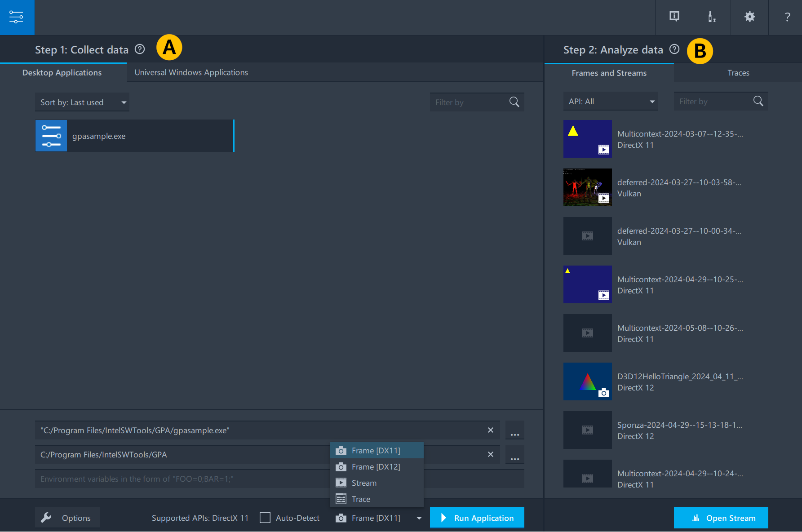Screen dimensions: 802x532
Task: Expand the Frame [DX11] capture mode dropdown
Action: pos(419,518)
